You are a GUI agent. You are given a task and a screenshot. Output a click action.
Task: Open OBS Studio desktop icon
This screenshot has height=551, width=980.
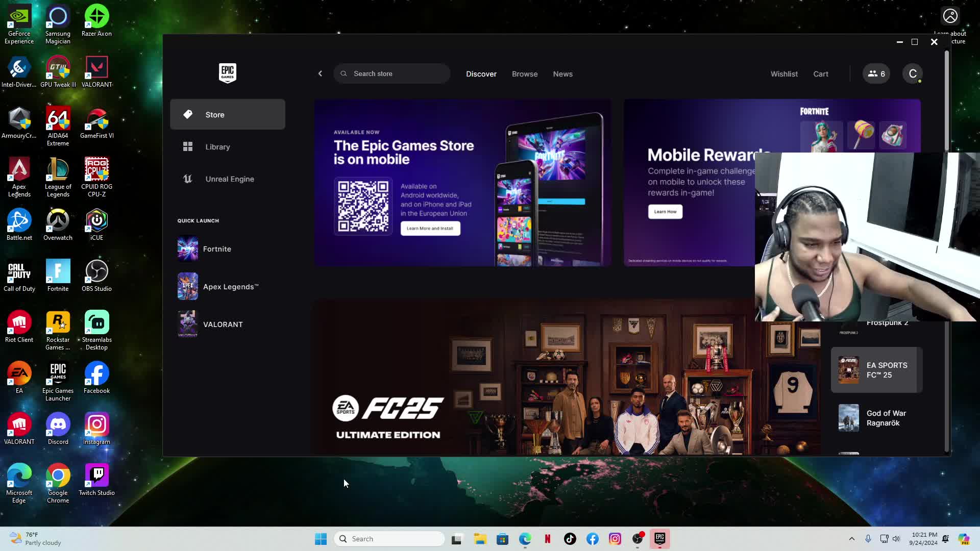click(96, 276)
